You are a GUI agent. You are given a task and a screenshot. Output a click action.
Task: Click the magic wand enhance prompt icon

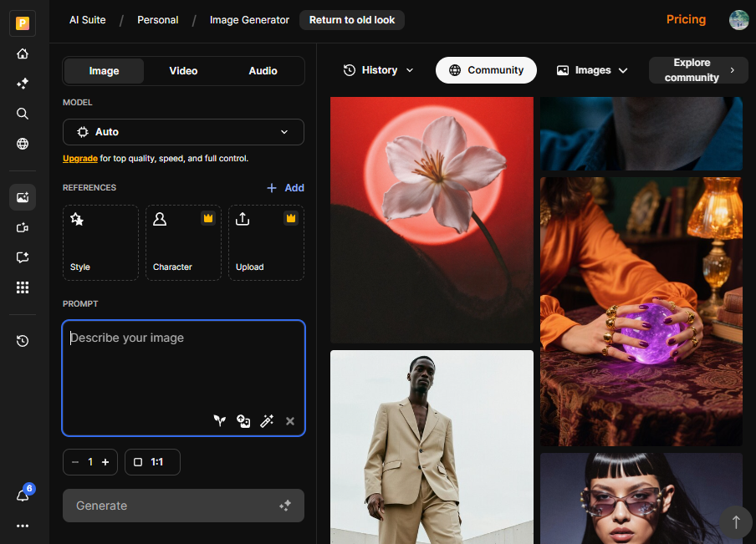pos(267,421)
